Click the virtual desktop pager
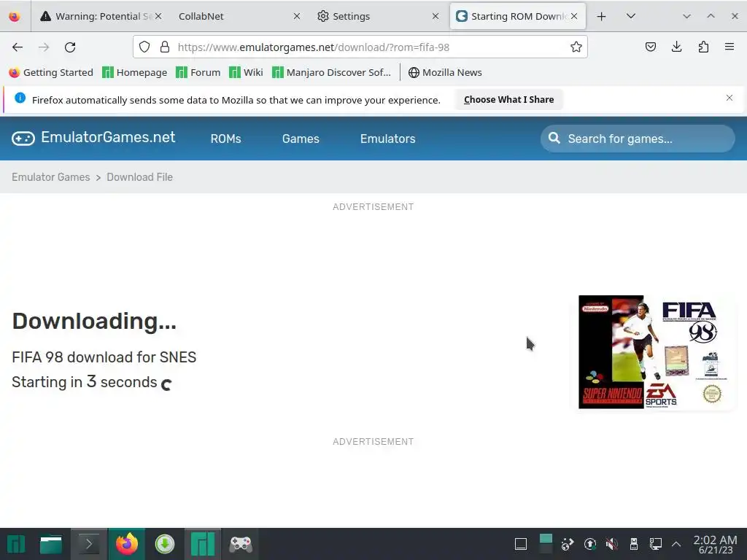 (x=546, y=544)
